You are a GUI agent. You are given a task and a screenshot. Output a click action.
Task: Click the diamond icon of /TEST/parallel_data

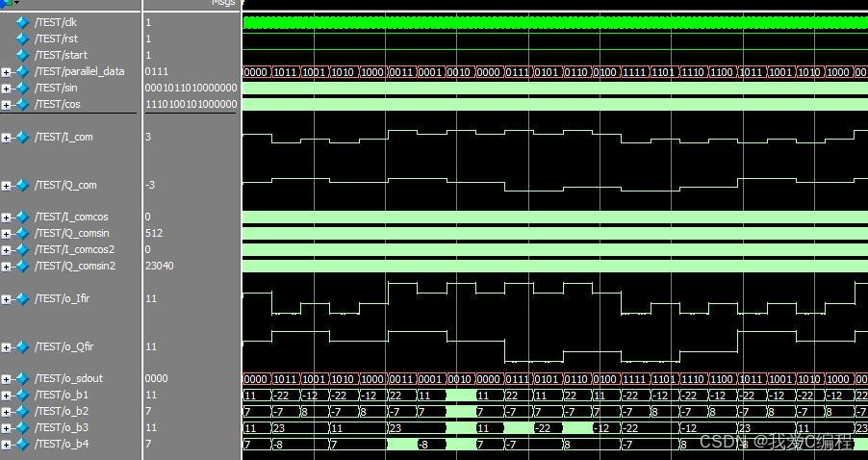coord(22,72)
